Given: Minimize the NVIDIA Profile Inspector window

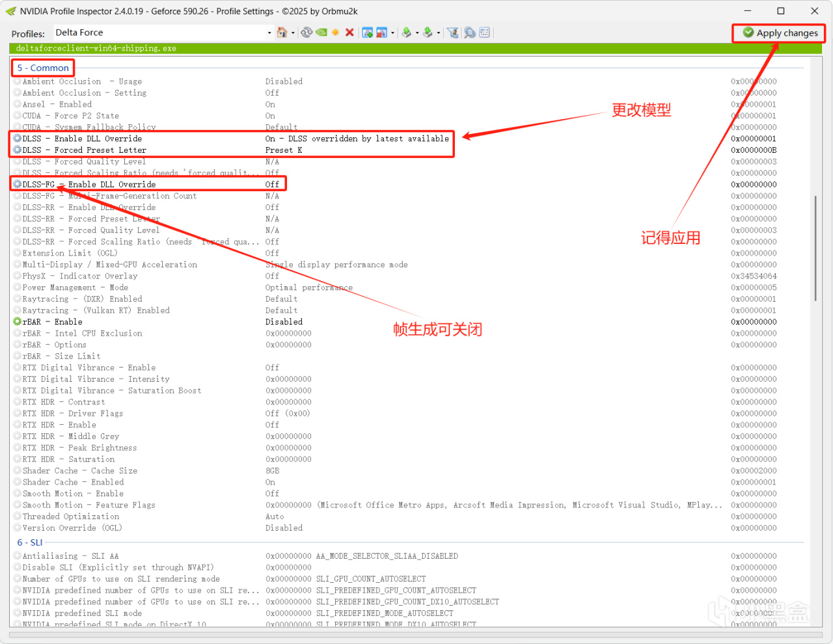Looking at the screenshot, I should tap(748, 11).
